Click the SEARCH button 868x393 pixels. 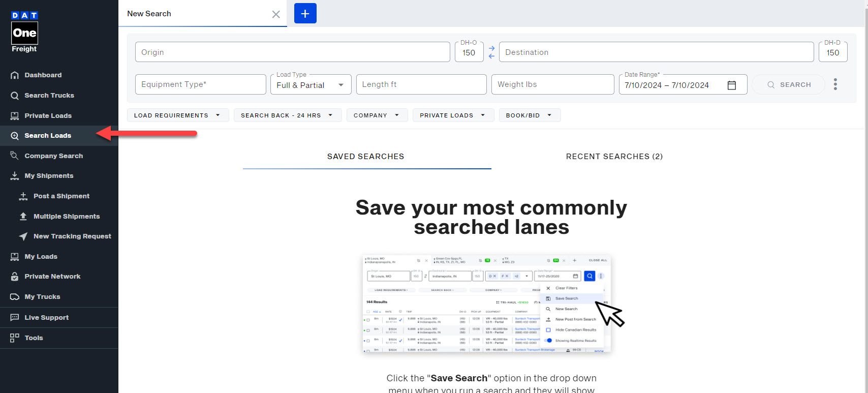[x=789, y=84]
